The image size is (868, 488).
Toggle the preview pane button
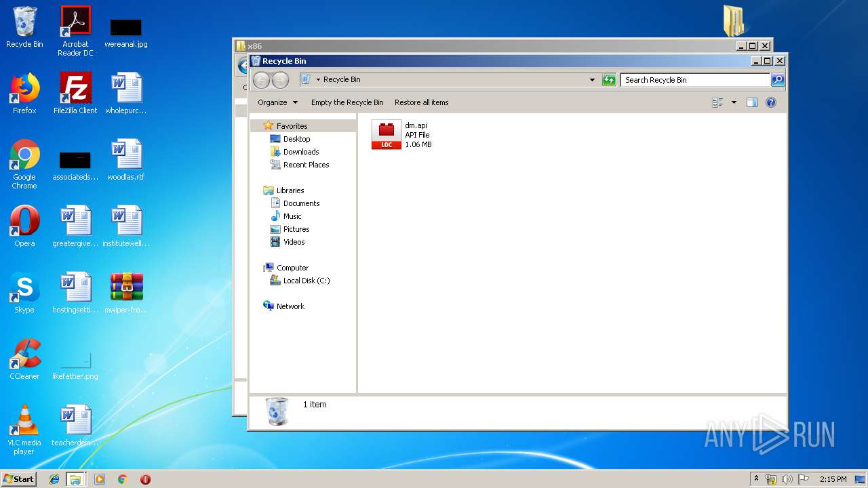pos(751,102)
